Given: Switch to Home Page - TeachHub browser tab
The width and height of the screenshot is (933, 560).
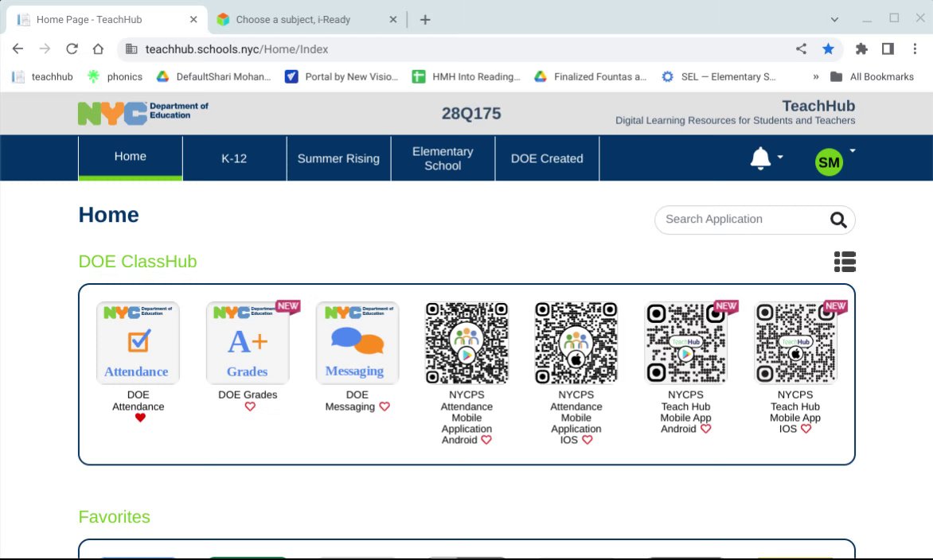Looking at the screenshot, I should tap(107, 20).
